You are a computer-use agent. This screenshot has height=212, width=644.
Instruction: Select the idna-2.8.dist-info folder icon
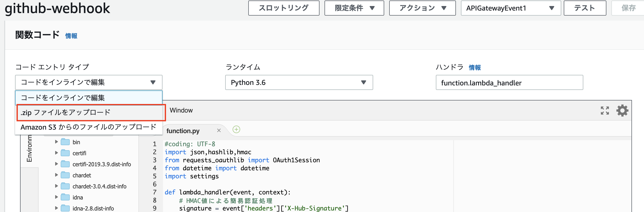coord(65,208)
